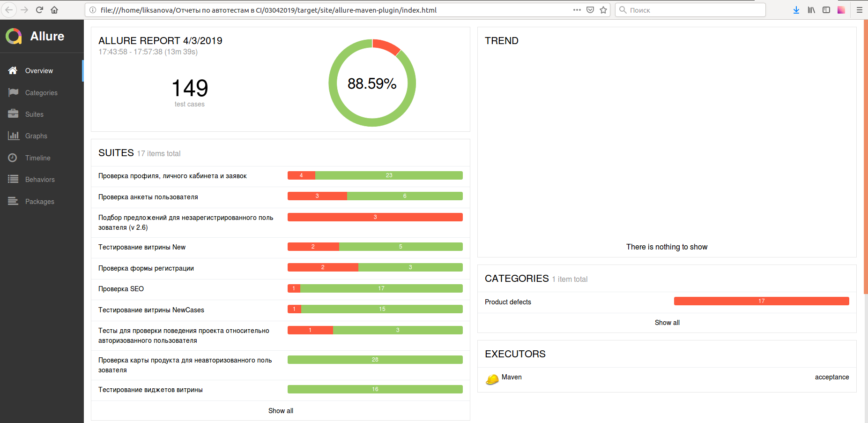Screen dimensions: 868x423
Task: Click the CATEGORIES widget heading
Action: (517, 279)
